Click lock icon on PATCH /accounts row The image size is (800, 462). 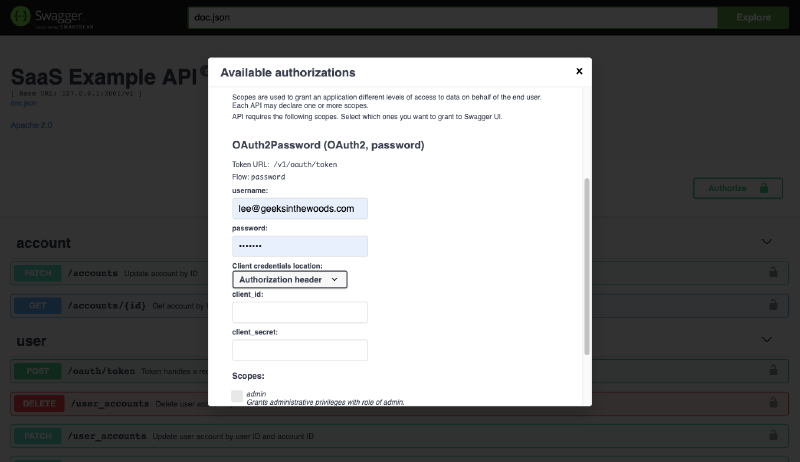(x=773, y=272)
